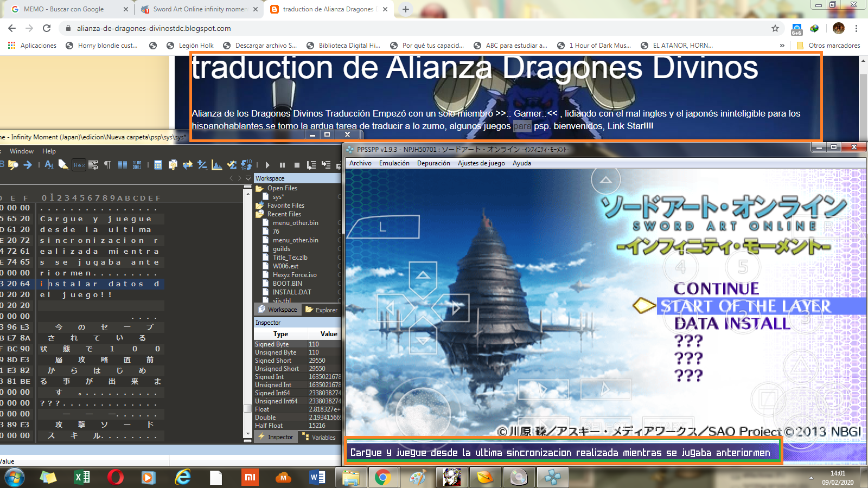Toggle show whitespace pilcrow icon
Viewport: 868px width, 488px height.
pos(107,165)
